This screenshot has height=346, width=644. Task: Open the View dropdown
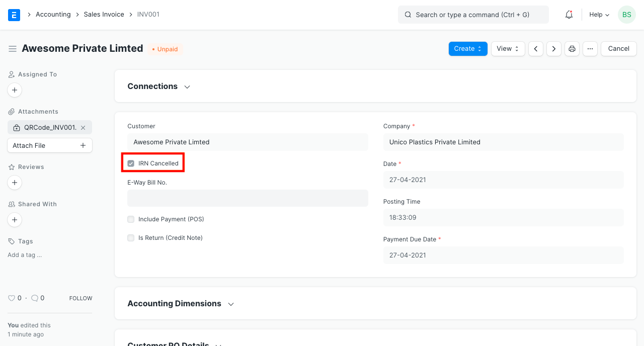coord(508,48)
